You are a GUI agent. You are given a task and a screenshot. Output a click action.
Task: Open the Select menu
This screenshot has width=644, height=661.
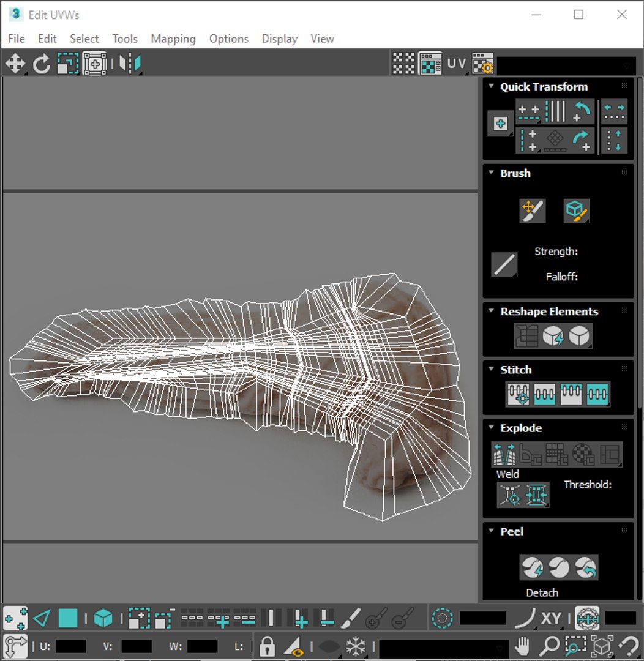84,39
